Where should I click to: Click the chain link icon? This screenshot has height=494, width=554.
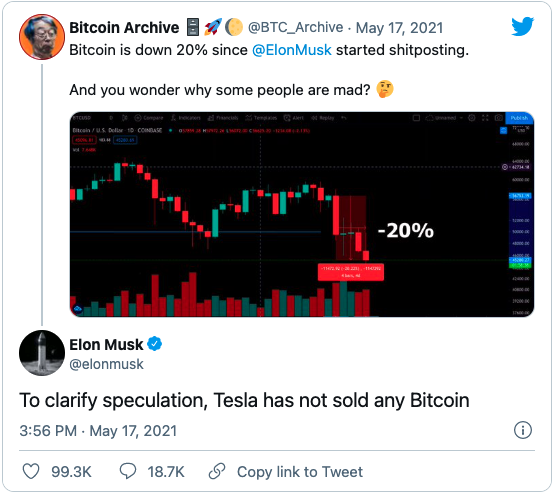pos(217,471)
